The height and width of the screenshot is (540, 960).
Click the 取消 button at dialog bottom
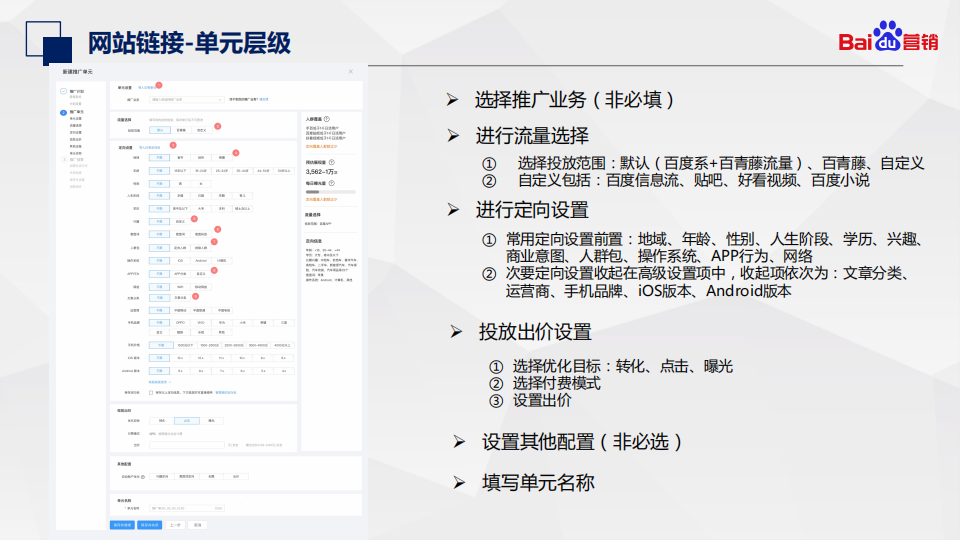click(198, 525)
